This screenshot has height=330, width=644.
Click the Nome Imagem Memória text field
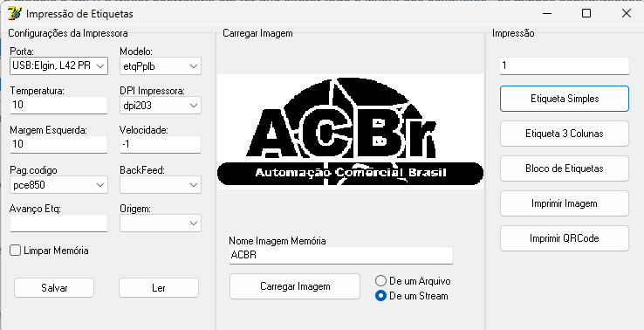[x=341, y=255]
